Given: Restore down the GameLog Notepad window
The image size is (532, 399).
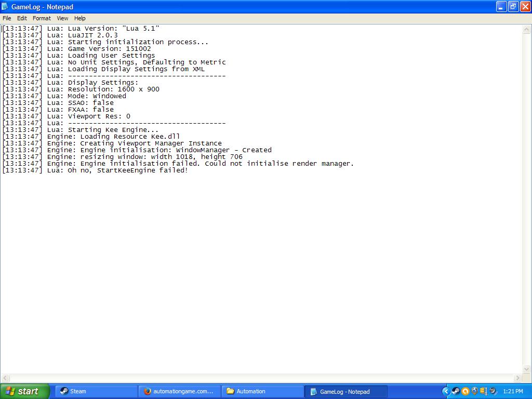Looking at the screenshot, I should 513,6.
